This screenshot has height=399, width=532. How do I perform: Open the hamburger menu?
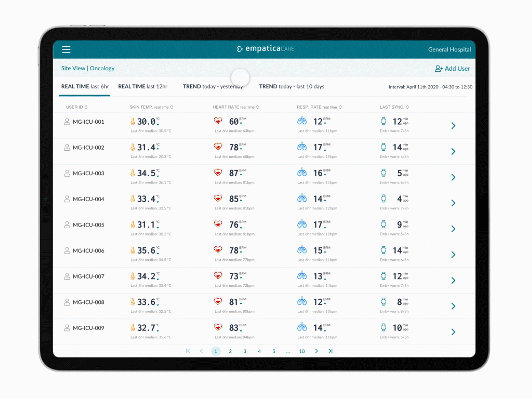[x=66, y=50]
